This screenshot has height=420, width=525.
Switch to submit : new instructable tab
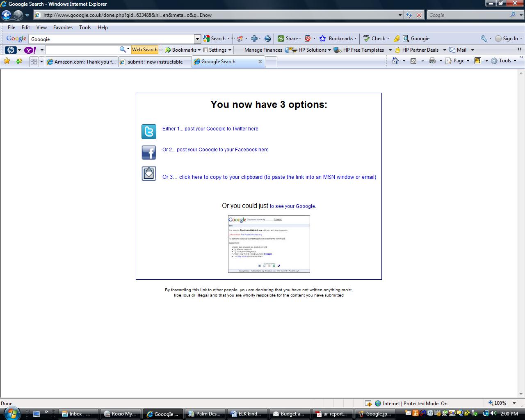155,62
